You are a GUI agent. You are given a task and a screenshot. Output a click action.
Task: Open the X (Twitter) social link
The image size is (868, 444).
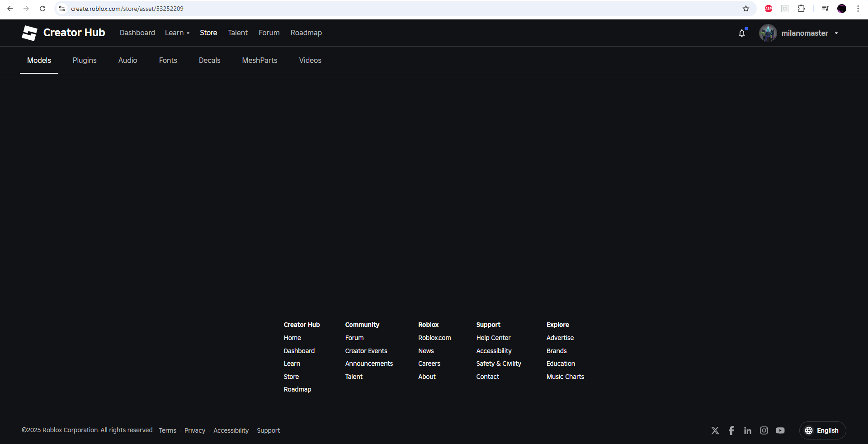pos(715,430)
